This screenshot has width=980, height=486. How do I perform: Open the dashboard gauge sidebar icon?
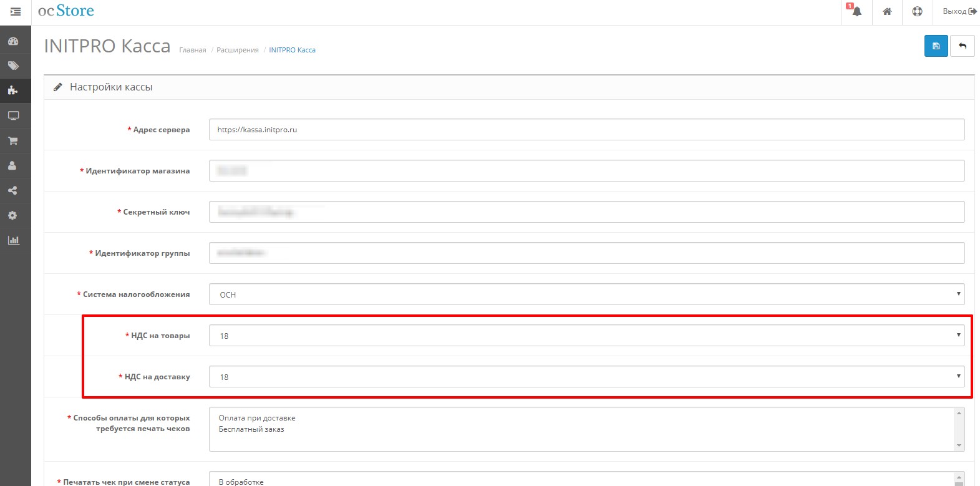13,41
